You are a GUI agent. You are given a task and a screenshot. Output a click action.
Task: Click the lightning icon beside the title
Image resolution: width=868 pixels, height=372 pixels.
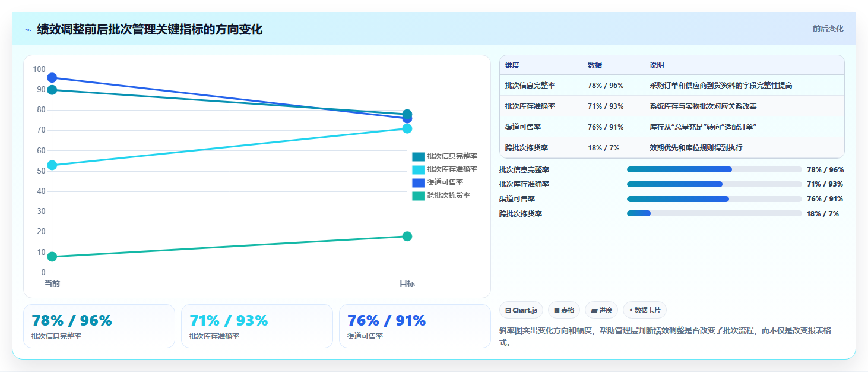click(x=28, y=30)
